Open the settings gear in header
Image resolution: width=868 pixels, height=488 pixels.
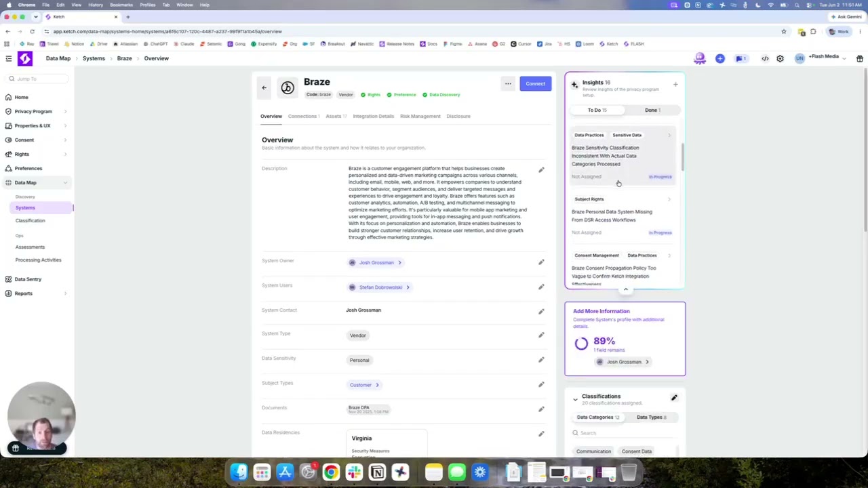pos(780,59)
